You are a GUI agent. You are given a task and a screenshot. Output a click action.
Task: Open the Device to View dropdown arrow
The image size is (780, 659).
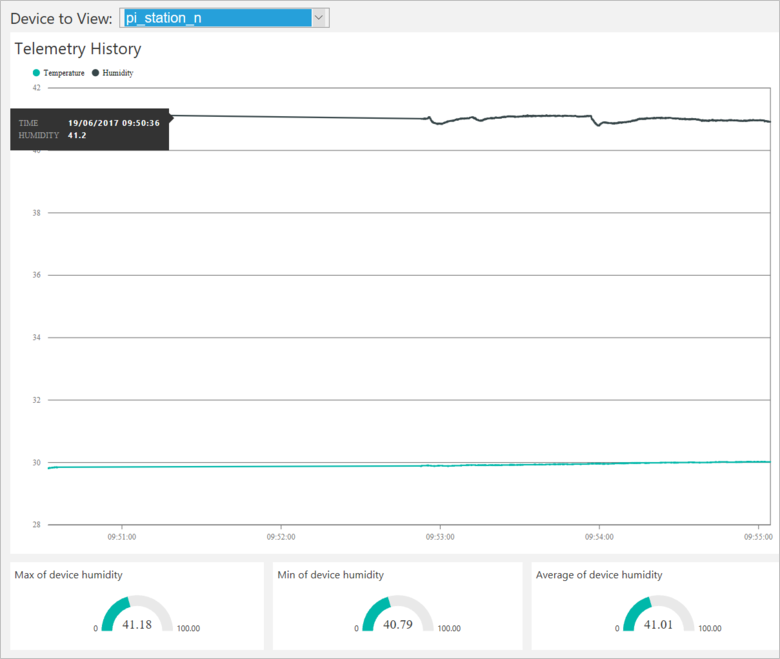319,18
